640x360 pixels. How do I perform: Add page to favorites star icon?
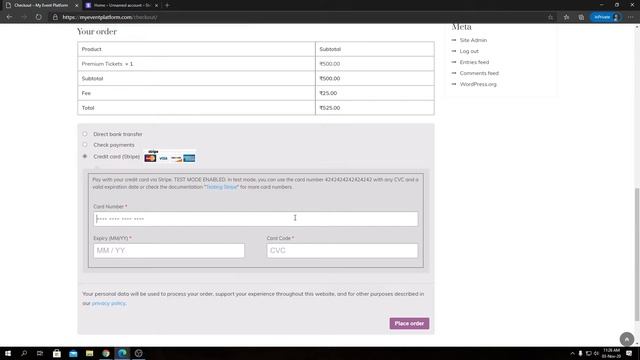click(x=550, y=17)
